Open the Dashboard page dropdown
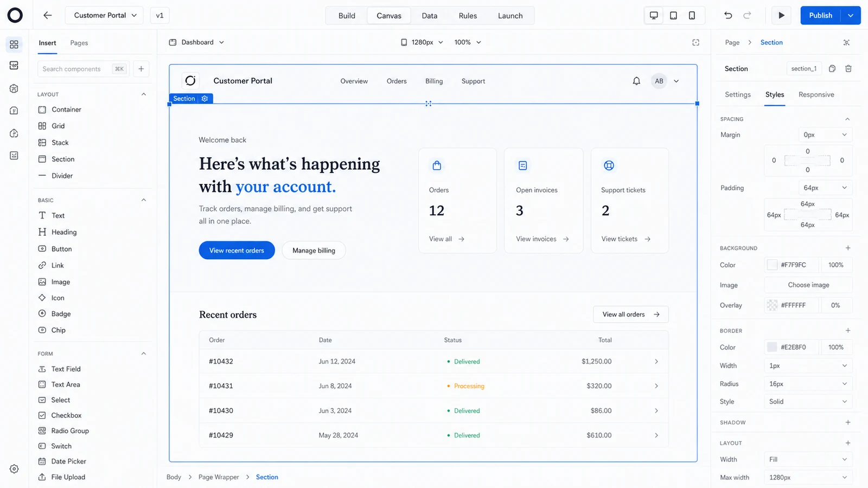 point(196,42)
